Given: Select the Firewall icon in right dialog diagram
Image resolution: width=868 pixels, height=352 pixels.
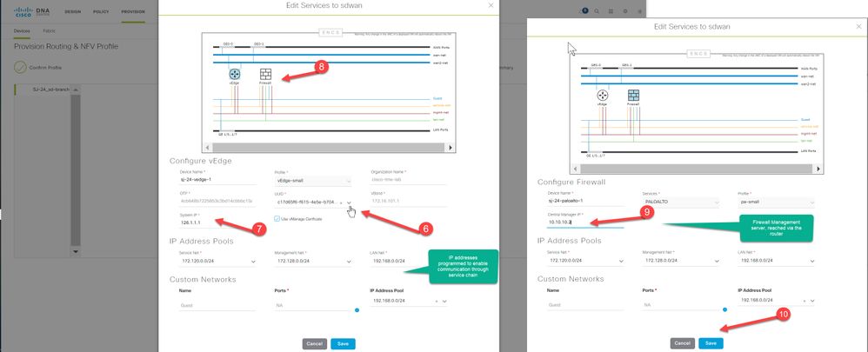Looking at the screenshot, I should click(633, 96).
